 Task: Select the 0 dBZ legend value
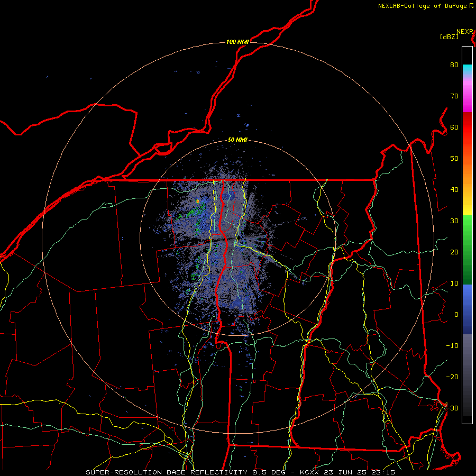tap(456, 315)
